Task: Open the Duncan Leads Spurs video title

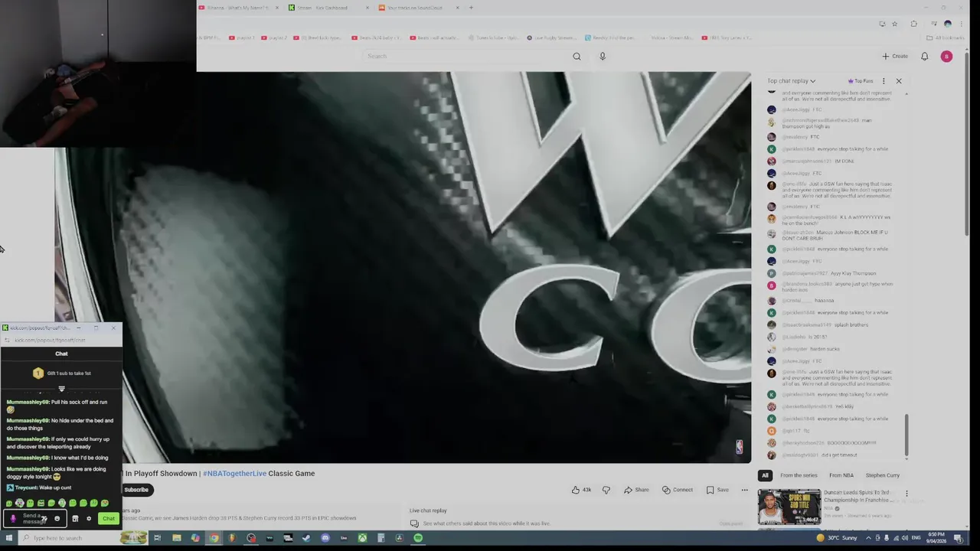Action: click(x=857, y=496)
